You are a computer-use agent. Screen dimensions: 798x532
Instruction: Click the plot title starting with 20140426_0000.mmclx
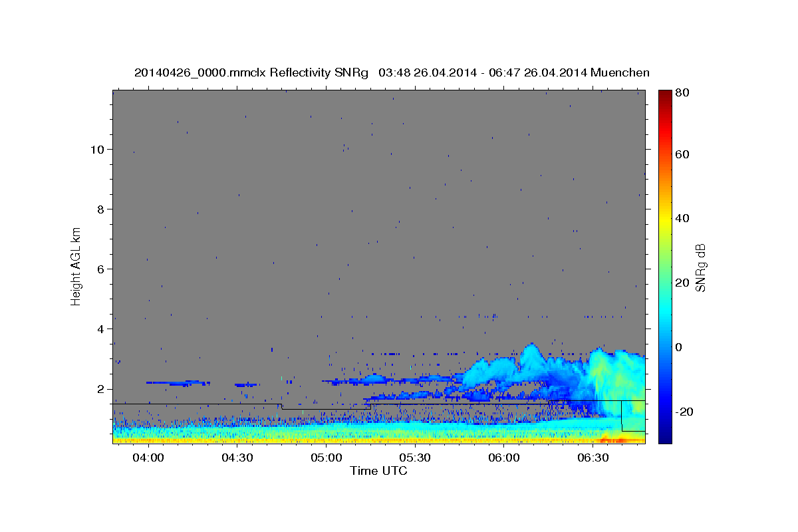point(392,72)
